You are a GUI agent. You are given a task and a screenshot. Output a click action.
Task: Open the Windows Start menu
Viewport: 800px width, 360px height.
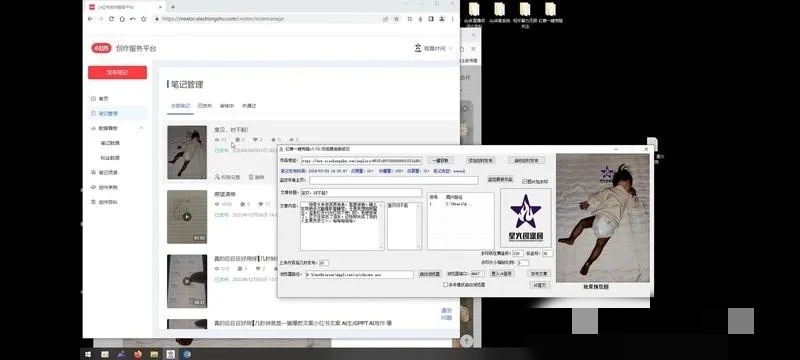(88, 354)
